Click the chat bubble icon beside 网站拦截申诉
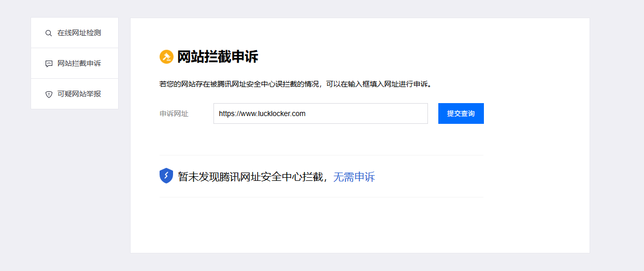This screenshot has width=644, height=271. pos(49,64)
